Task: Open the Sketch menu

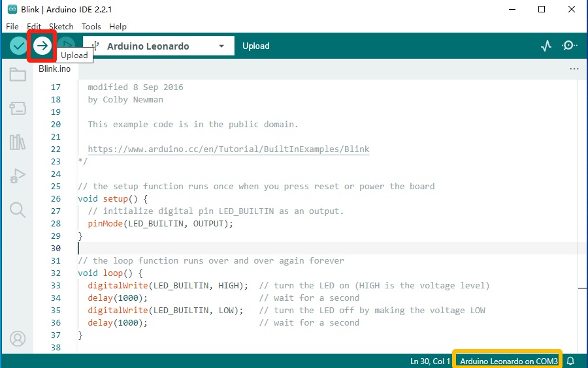Action: click(x=61, y=27)
